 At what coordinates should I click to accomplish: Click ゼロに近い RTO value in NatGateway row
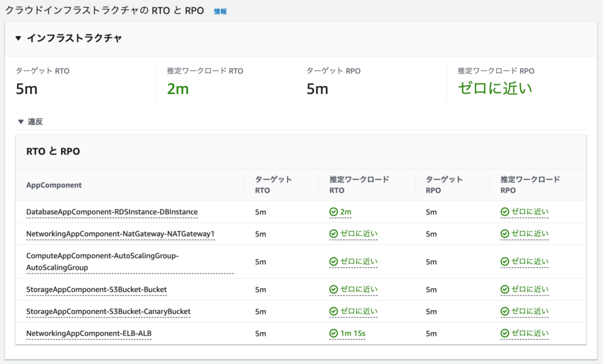pos(359,233)
